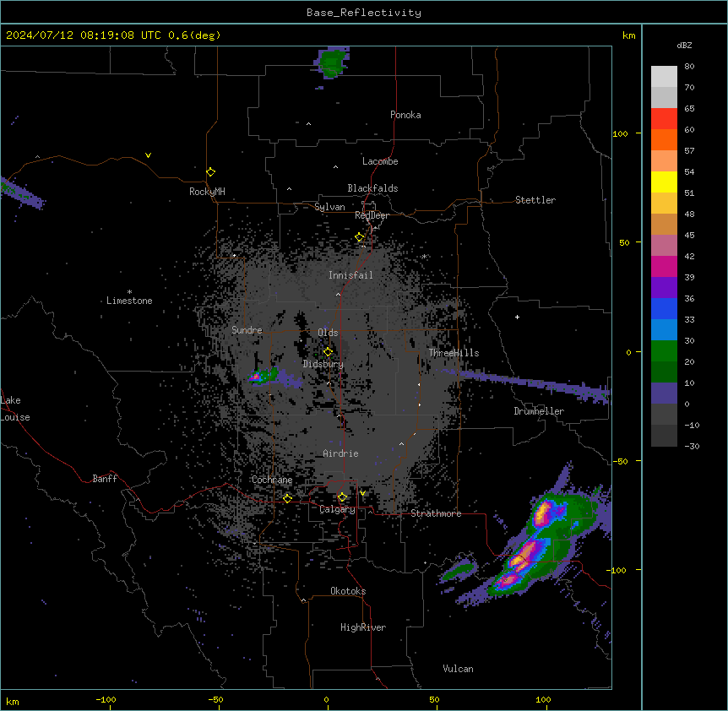The width and height of the screenshot is (728, 711).
Task: Click the Ponoka town label
Action: click(x=405, y=115)
